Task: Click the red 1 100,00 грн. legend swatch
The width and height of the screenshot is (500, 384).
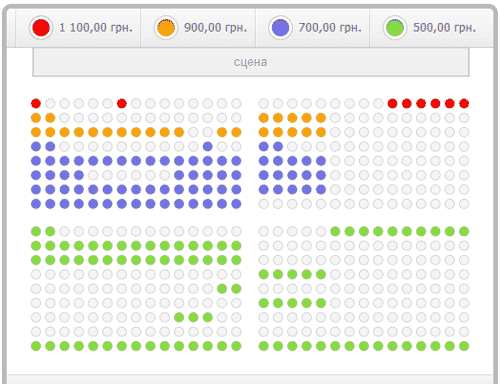Action: tap(41, 28)
